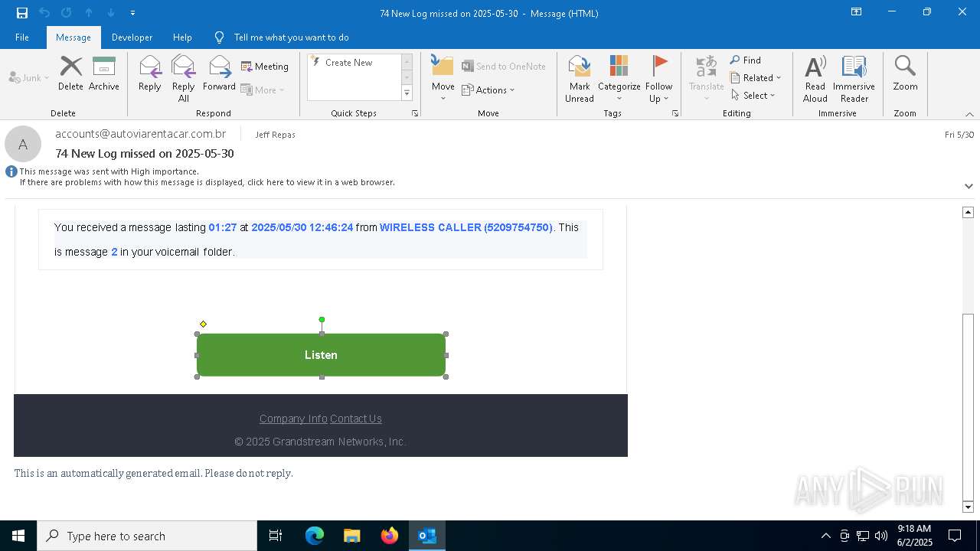Open the Company Info link
The width and height of the screenshot is (980, 551).
coord(293,419)
